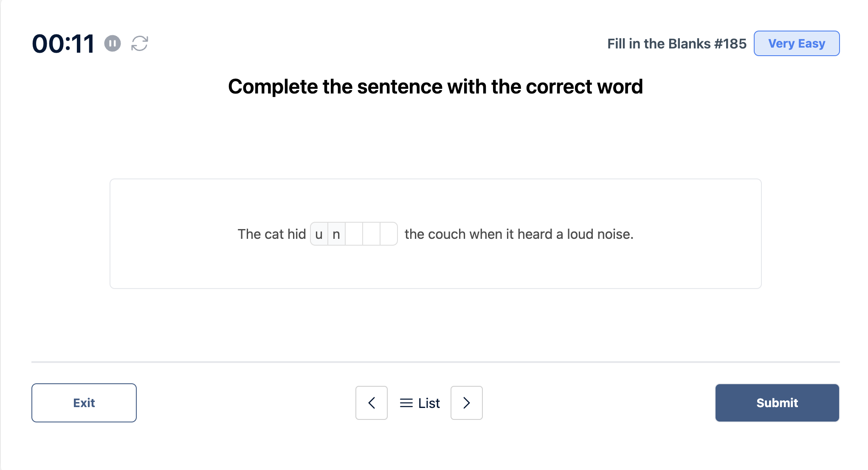Expand previous question via left chevron

point(371,403)
